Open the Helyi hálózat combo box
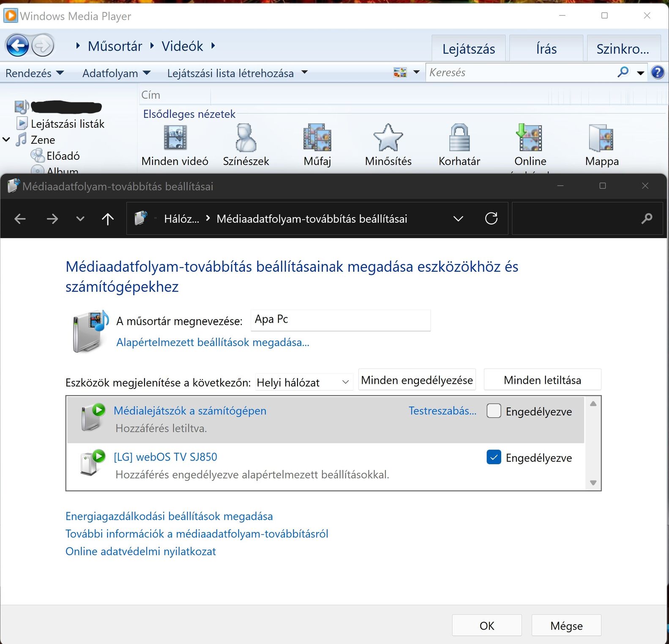The image size is (669, 644). tap(304, 382)
